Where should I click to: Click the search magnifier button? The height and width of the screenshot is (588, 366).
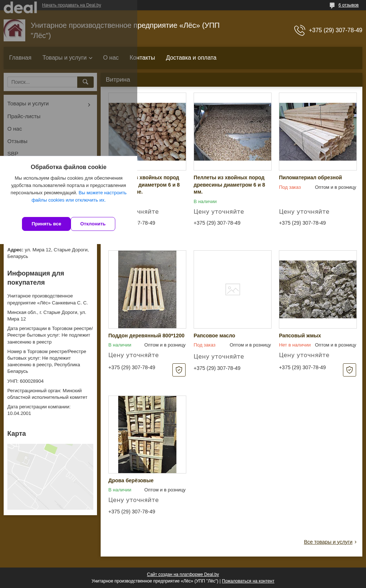point(85,82)
